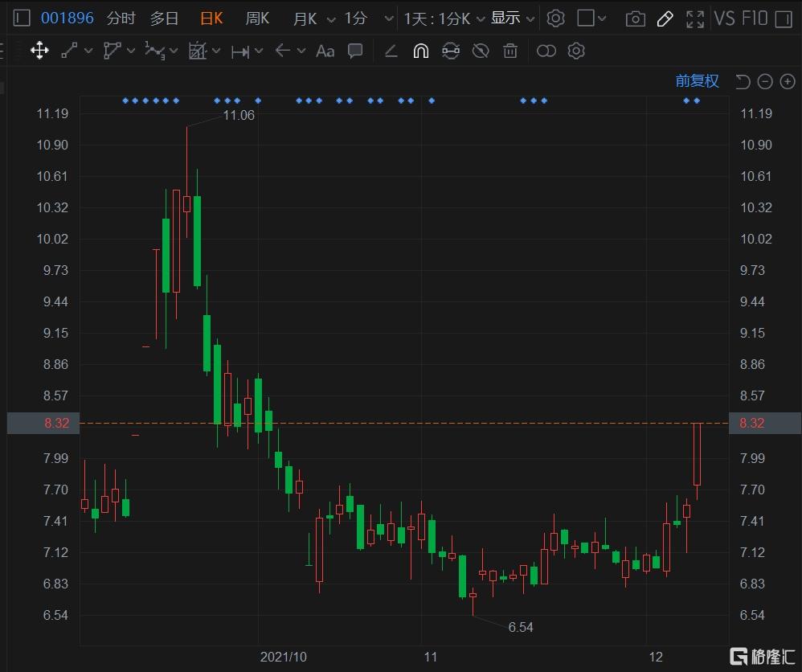Take a chart screenshot with camera icon
The width and height of the screenshot is (802, 672).
tap(636, 19)
